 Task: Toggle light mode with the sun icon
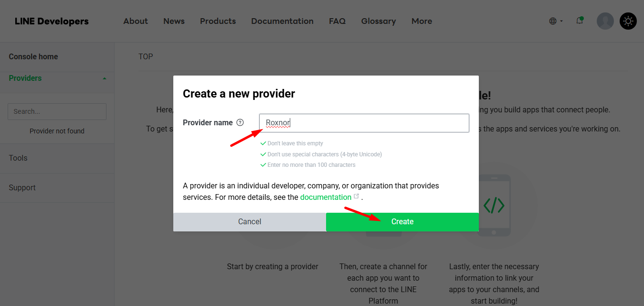pos(628,21)
